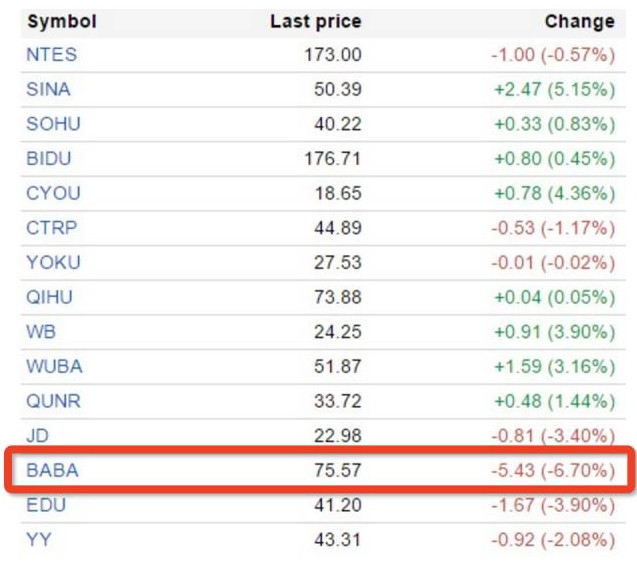Viewport: 637px width, 565px height.
Task: Select WB last price 24.25
Action: [338, 332]
